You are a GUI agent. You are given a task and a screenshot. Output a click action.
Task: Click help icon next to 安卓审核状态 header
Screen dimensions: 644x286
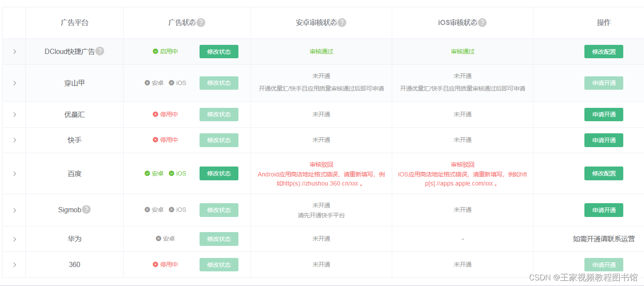(x=342, y=23)
